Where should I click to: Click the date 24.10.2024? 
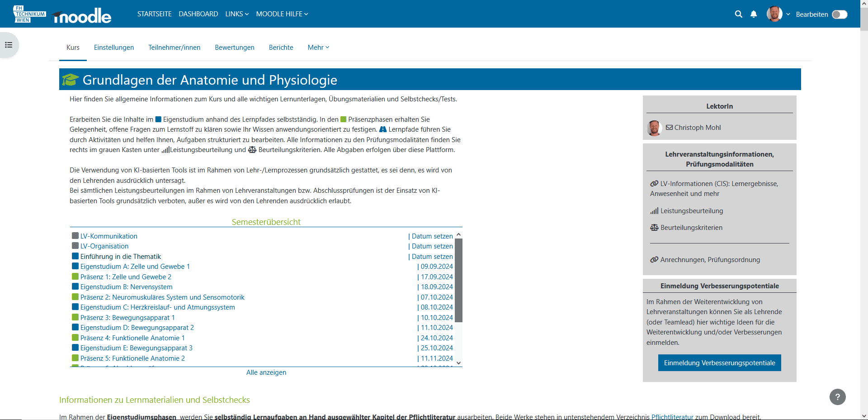coord(437,338)
